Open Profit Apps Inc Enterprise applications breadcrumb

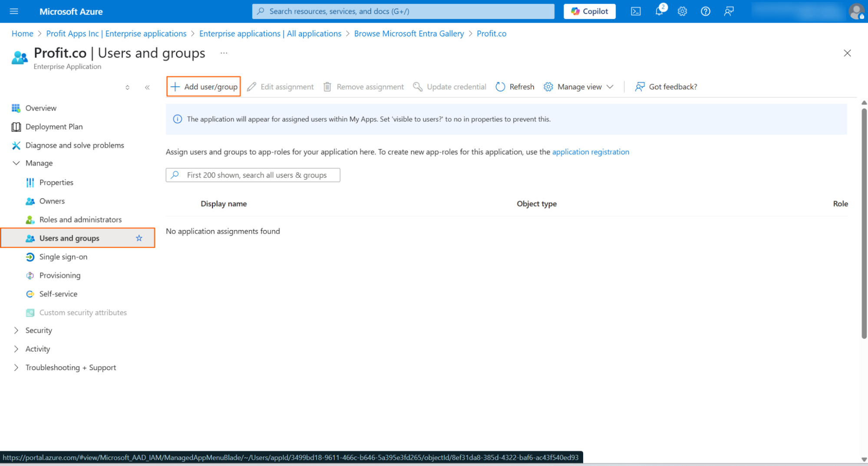116,33
